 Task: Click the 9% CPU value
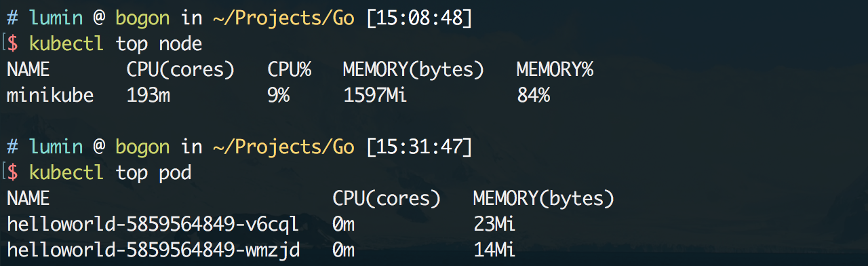coord(279,96)
